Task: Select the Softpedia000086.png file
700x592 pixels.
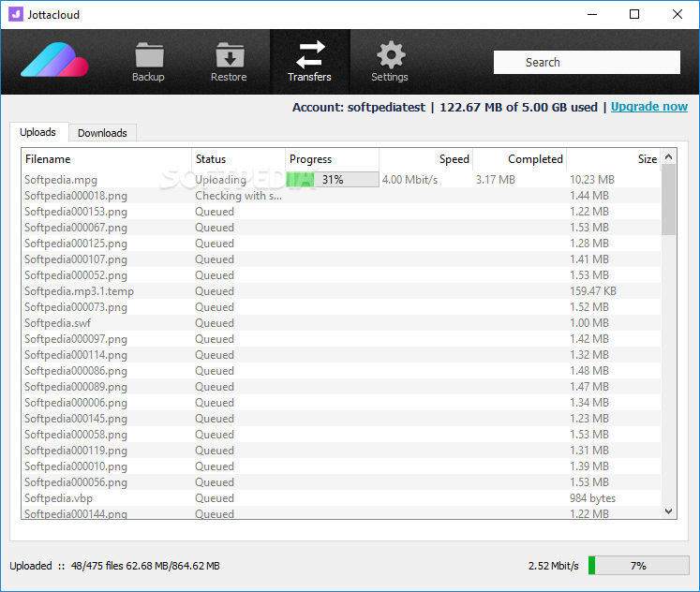Action: pyautogui.click(x=76, y=371)
